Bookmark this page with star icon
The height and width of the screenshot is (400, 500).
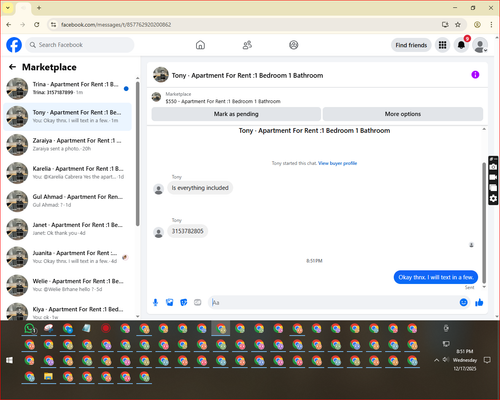pos(458,25)
